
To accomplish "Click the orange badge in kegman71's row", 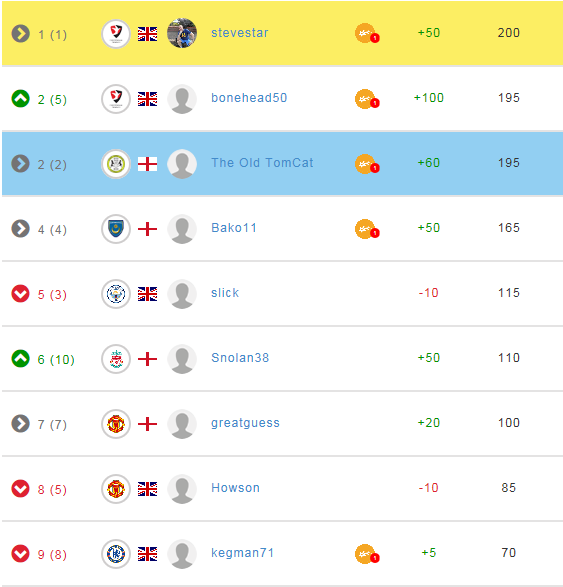I will tap(367, 554).
